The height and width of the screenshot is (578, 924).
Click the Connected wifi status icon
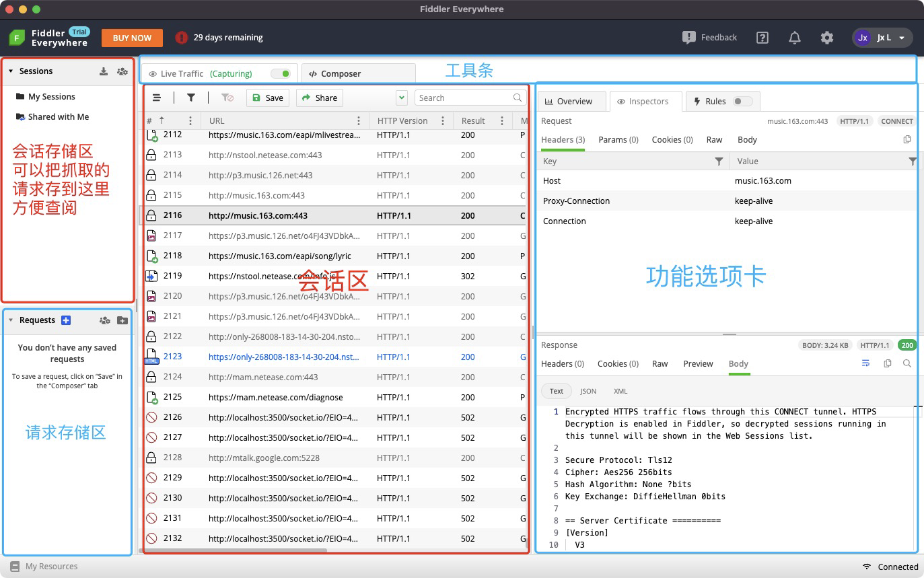pos(867,567)
